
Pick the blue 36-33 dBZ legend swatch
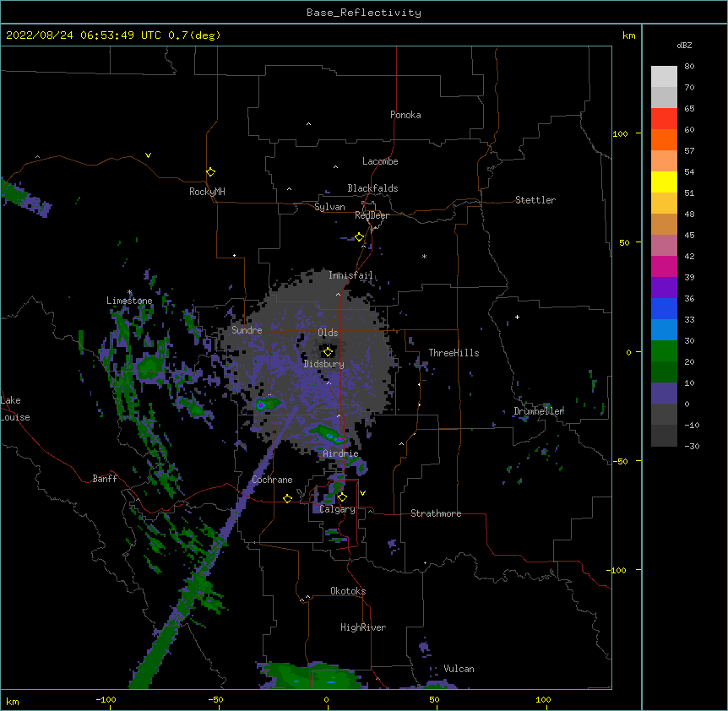click(x=664, y=308)
